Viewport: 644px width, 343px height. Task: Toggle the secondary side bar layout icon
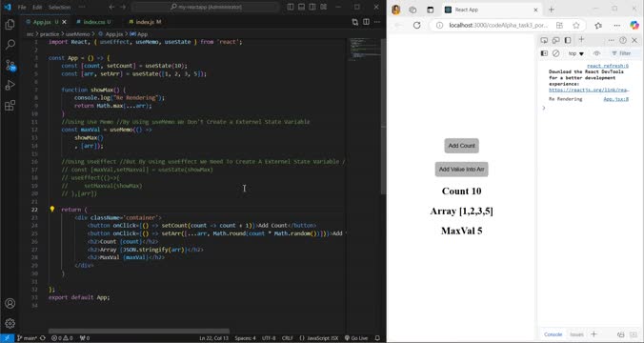pos(312,7)
